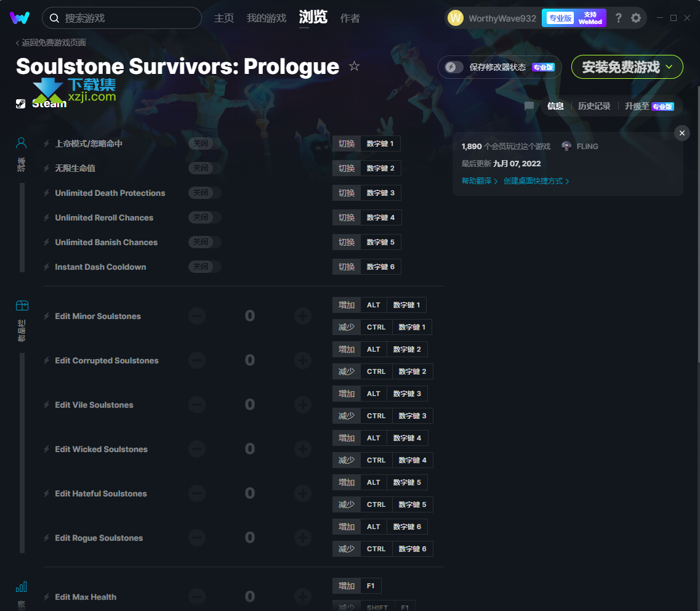700x611 pixels.
Task: Favorite the game with star icon
Action: click(x=354, y=66)
